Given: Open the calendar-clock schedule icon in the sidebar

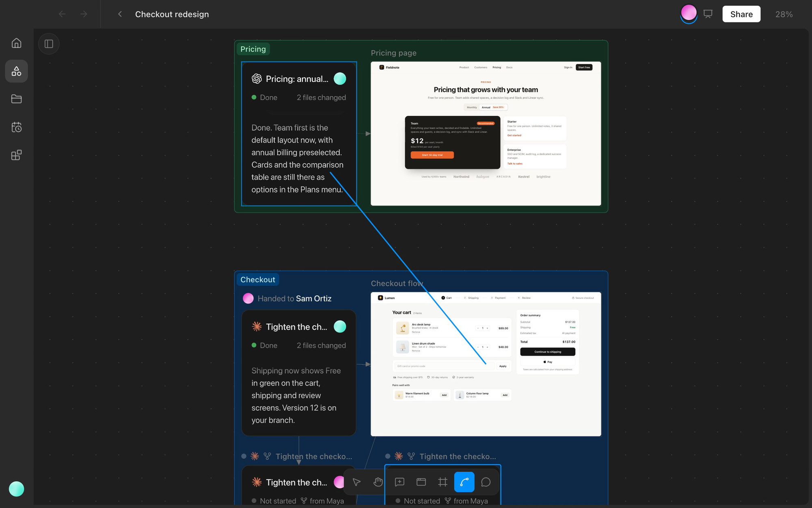Looking at the screenshot, I should 16,127.
